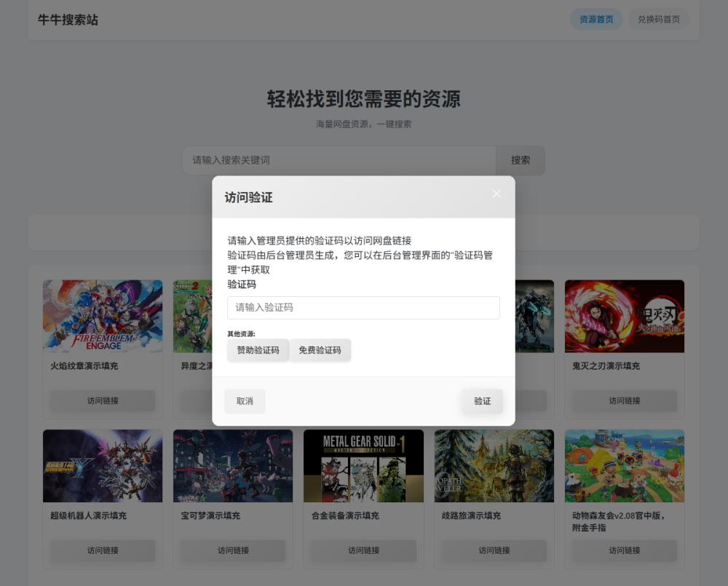
Task: Click the Metal Gear Solid cover thumbnail
Action: tap(363, 465)
